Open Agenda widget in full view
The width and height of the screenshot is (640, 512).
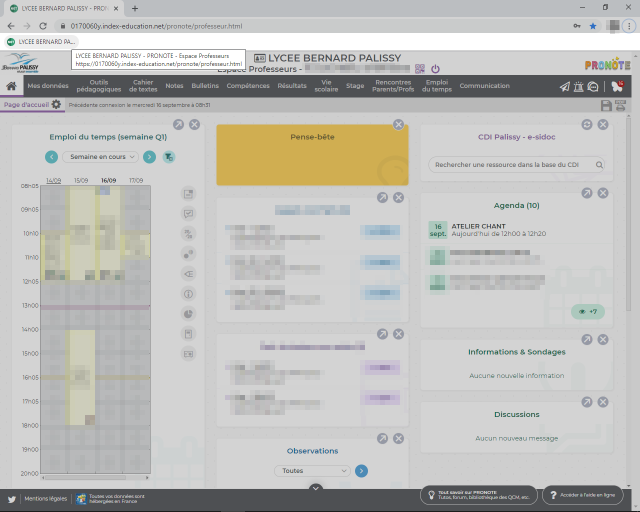point(587,193)
